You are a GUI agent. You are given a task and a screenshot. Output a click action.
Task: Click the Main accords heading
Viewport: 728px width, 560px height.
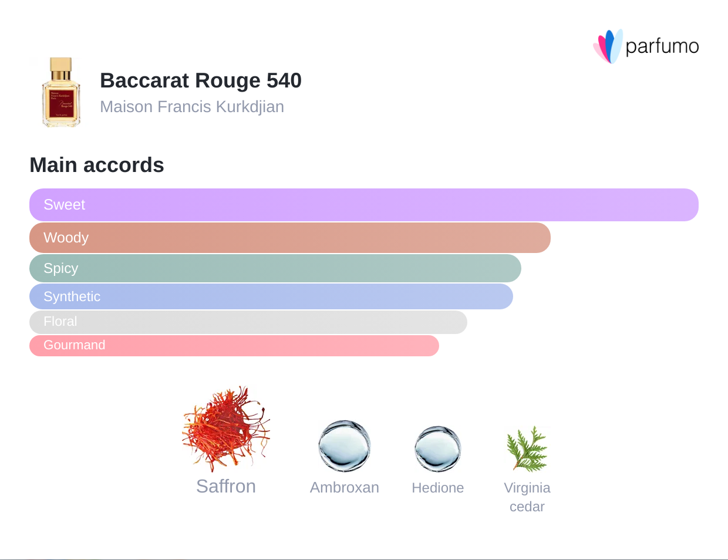pos(97,165)
